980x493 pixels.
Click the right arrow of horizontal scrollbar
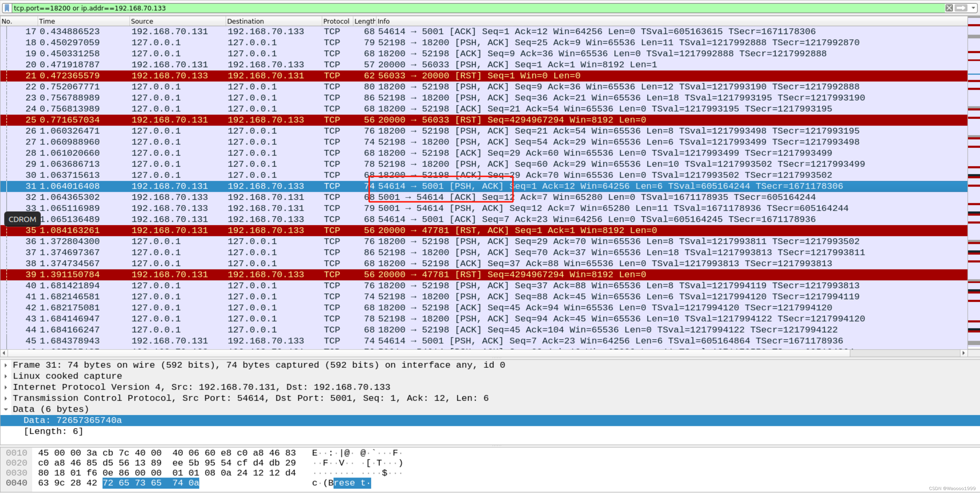963,353
